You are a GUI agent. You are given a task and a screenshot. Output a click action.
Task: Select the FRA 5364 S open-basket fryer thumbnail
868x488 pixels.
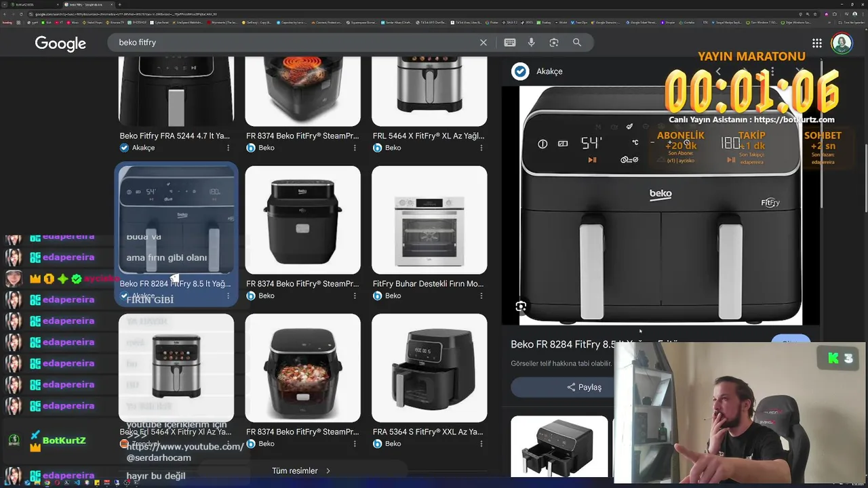click(429, 368)
